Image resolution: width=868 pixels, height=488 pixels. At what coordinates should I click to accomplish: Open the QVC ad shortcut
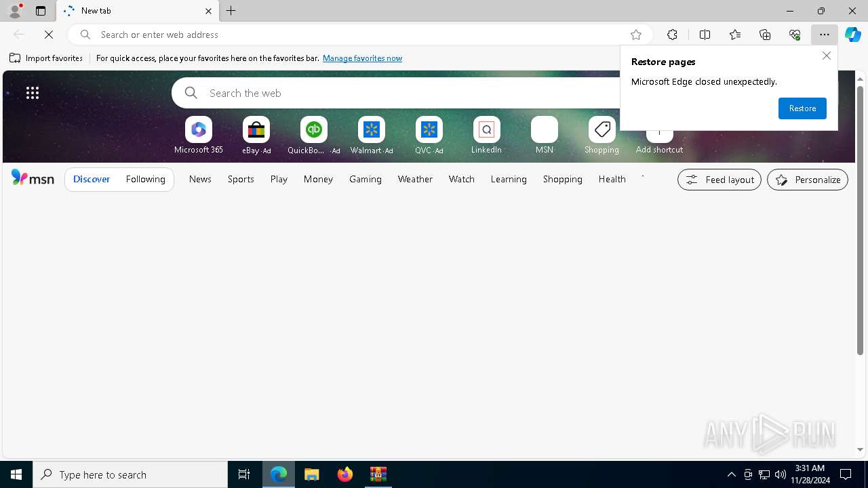pos(429,136)
